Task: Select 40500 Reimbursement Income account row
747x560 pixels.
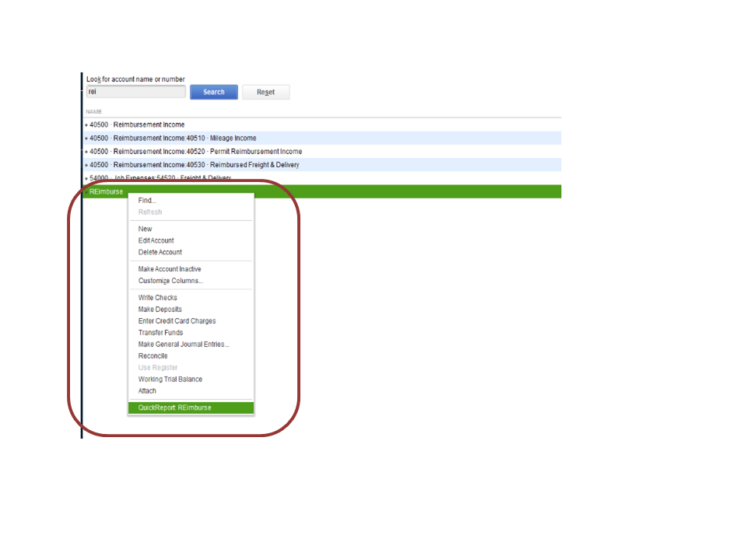Action: point(322,124)
